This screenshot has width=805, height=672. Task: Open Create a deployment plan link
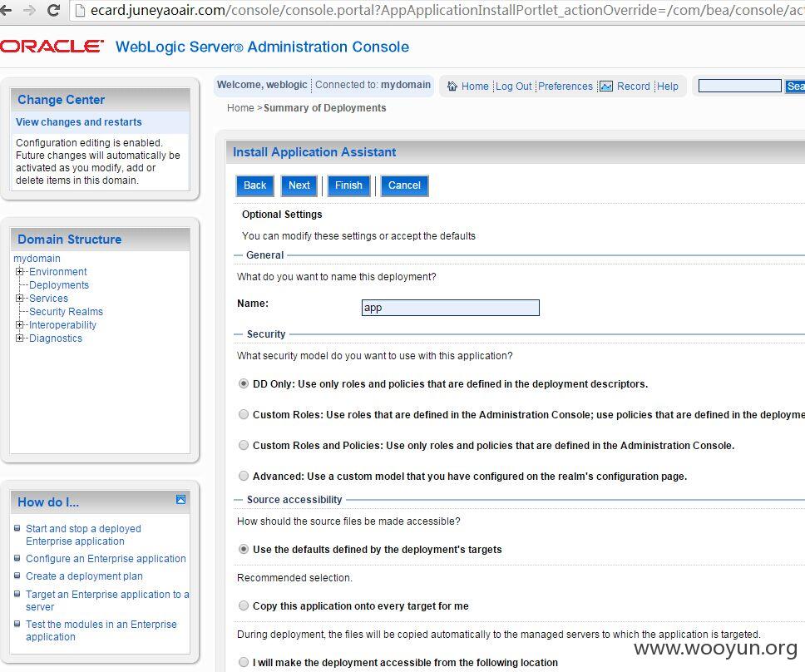pos(84,576)
